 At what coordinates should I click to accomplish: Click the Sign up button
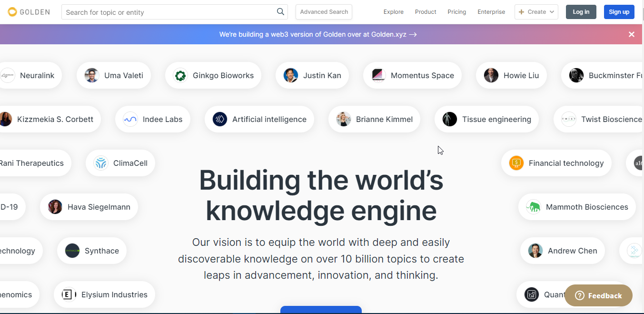coord(619,11)
